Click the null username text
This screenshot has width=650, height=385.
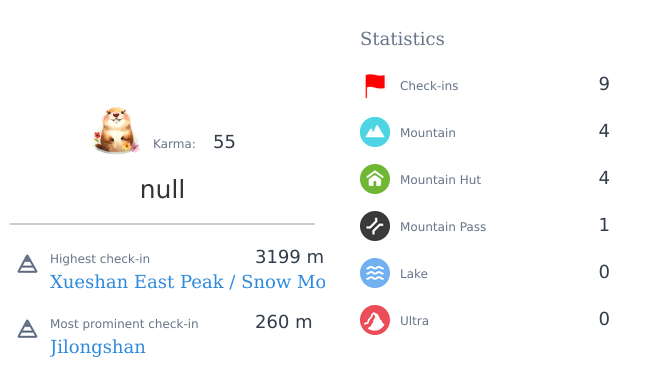tap(162, 190)
